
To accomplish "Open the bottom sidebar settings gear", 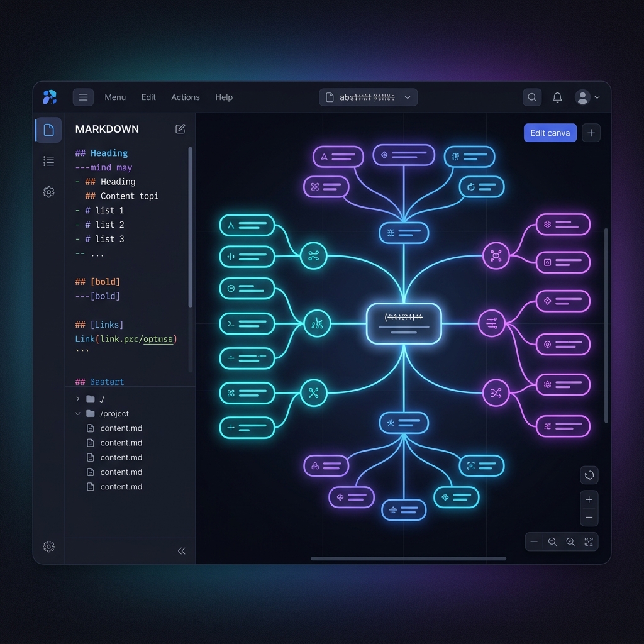I will 49,547.
